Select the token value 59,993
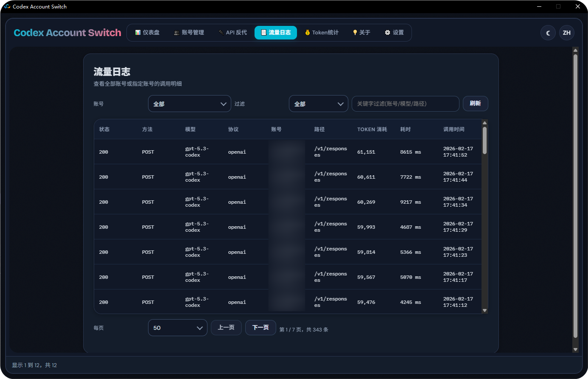Image resolution: width=588 pixels, height=379 pixels. (366, 227)
